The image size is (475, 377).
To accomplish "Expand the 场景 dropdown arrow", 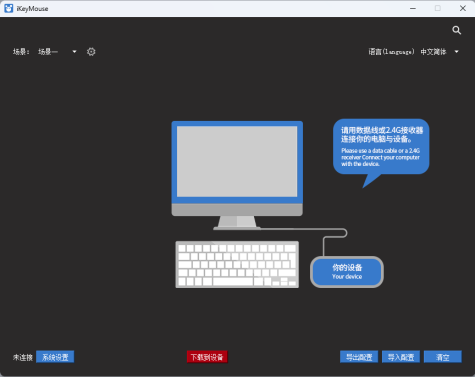I will coord(74,52).
